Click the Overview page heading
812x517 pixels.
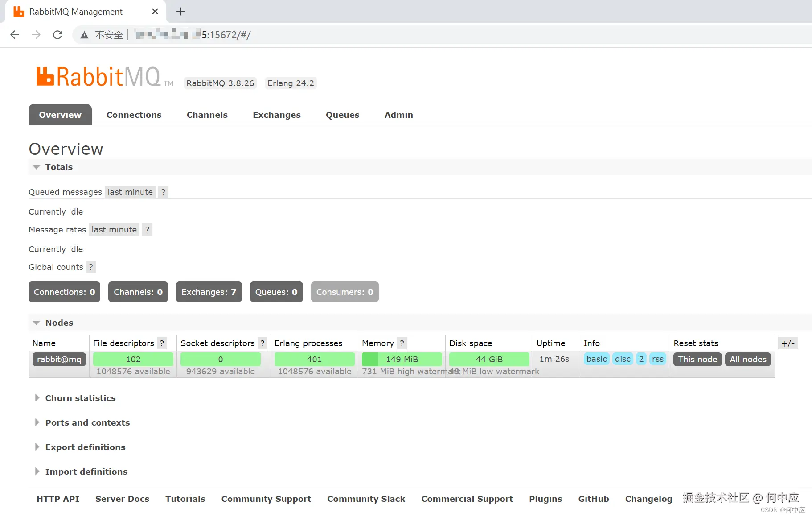click(x=66, y=149)
